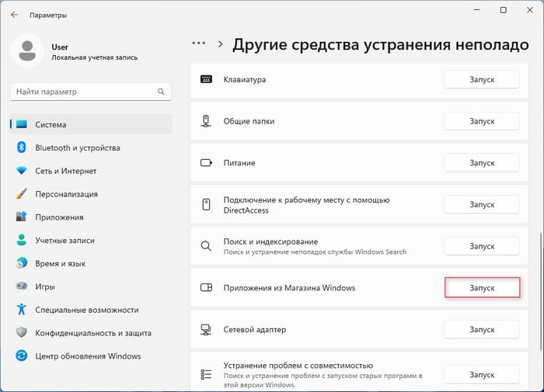544x392 pixels.
Task: Select Приложения in the sidebar
Action: coord(91,217)
